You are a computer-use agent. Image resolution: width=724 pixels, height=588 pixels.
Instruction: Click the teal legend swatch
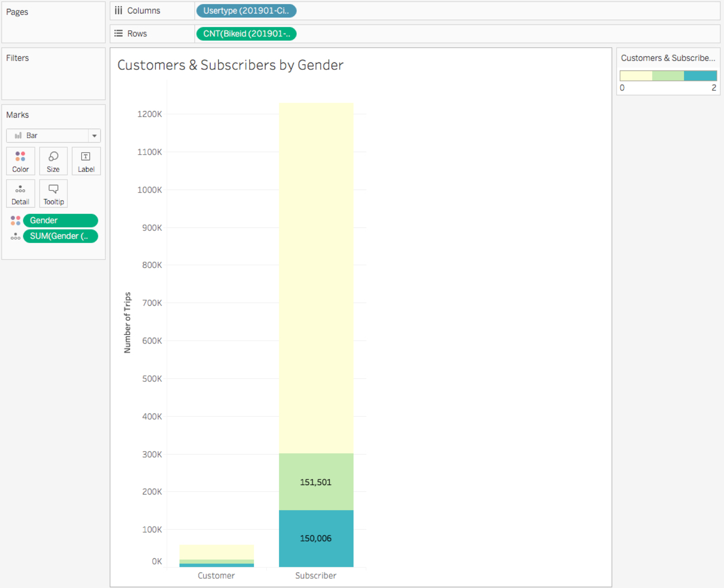click(x=700, y=76)
